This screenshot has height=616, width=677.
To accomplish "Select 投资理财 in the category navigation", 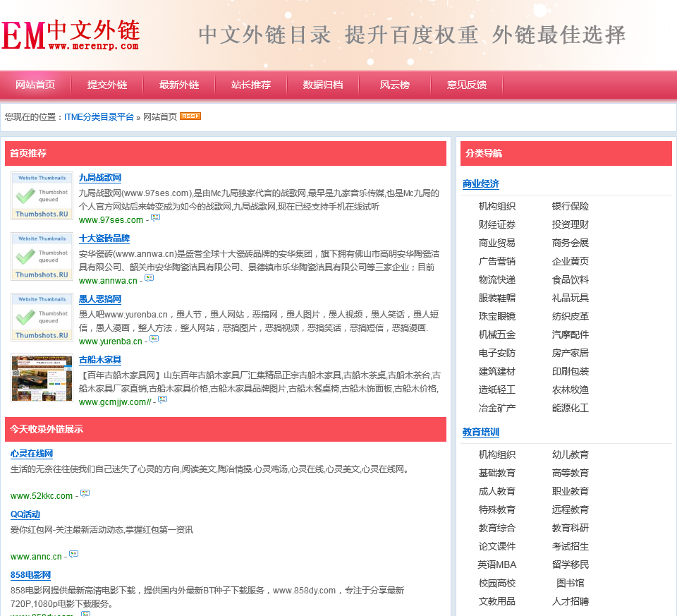I will coord(570,224).
